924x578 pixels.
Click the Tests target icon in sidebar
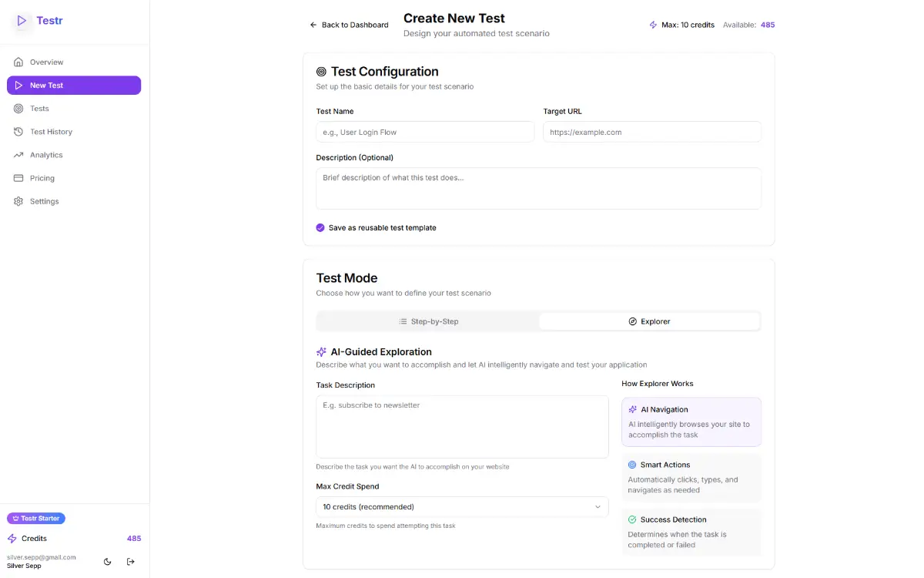pos(18,109)
